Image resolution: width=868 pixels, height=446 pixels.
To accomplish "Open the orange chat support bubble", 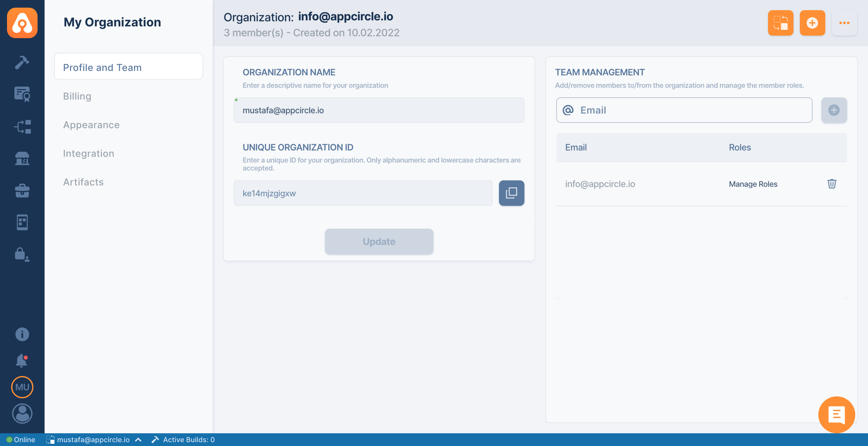I will point(836,415).
